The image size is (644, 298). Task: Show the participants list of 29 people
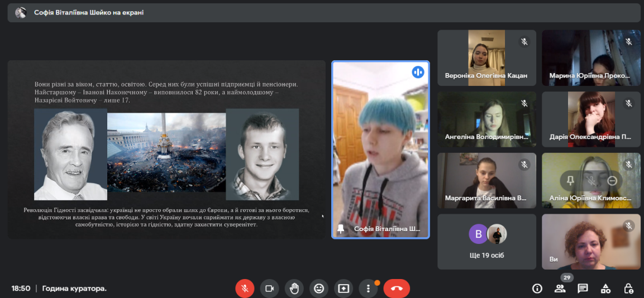560,289
